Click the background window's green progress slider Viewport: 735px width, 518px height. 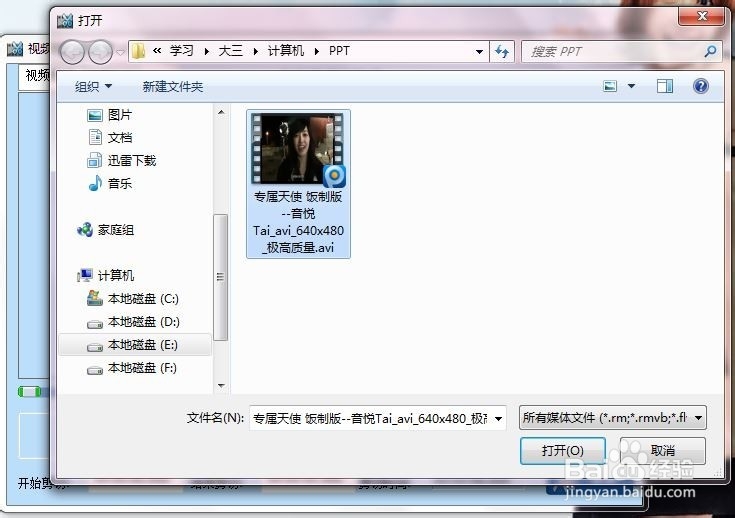tap(29, 391)
